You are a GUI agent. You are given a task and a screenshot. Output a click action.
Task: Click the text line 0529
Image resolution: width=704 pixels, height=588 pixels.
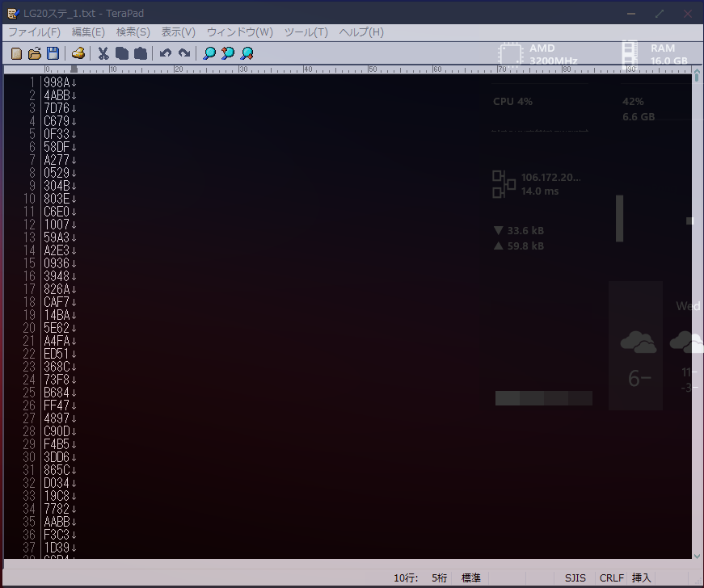(57, 173)
